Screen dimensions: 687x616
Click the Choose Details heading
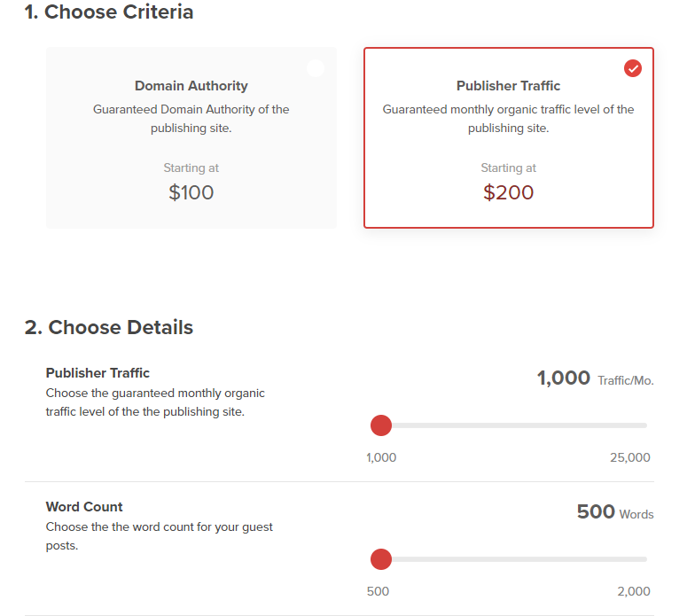coord(109,327)
